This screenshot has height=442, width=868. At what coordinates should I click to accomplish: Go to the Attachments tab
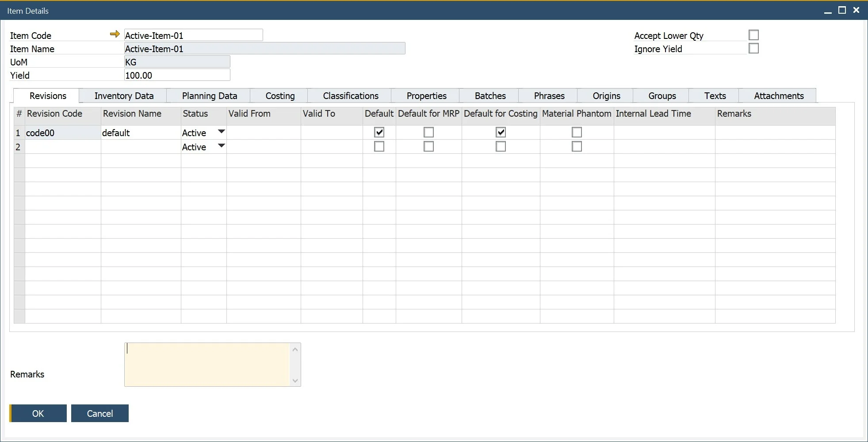pos(778,96)
